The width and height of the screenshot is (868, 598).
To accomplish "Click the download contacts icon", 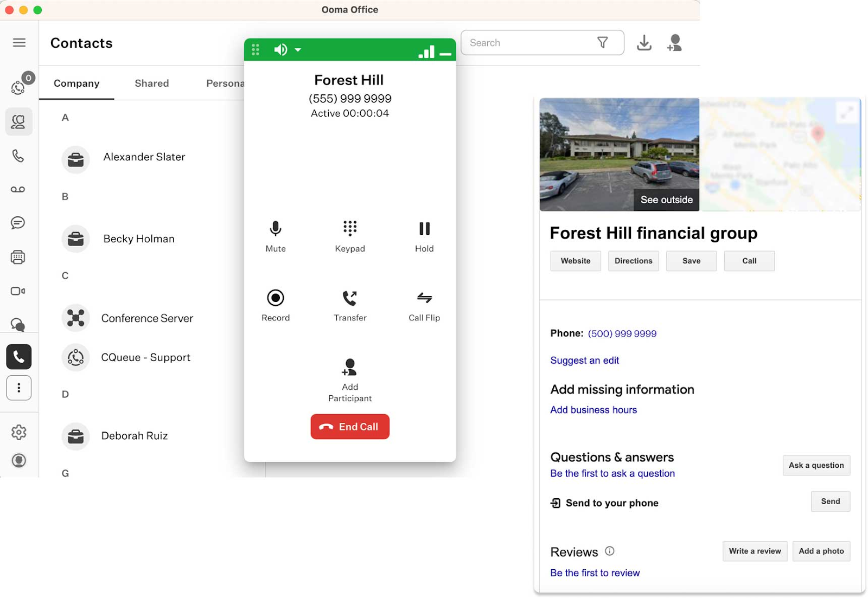I will pyautogui.click(x=644, y=43).
